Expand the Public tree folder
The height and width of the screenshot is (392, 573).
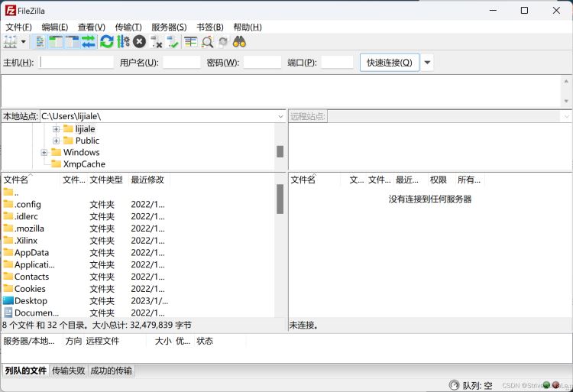(x=56, y=141)
